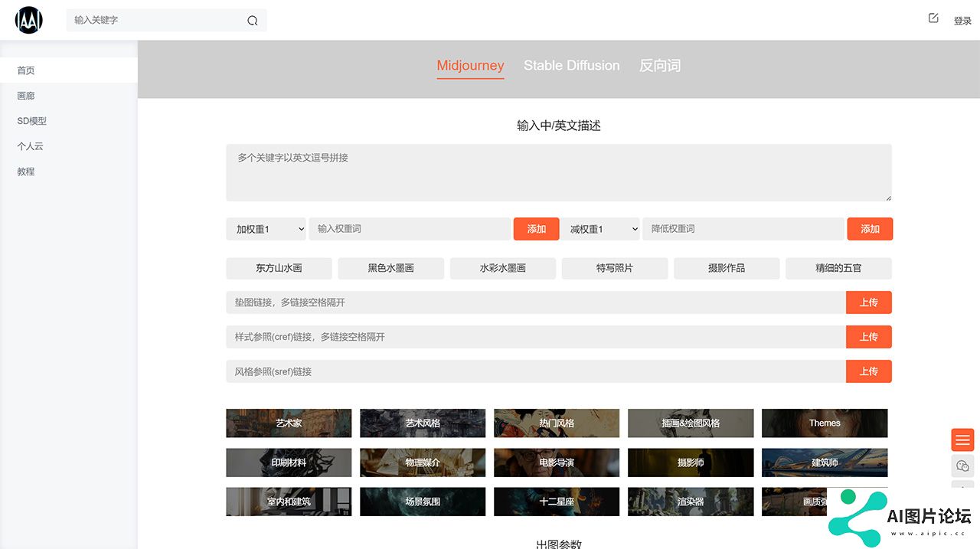Select the 摄影作品 preset
The height and width of the screenshot is (549, 980).
pyautogui.click(x=727, y=268)
